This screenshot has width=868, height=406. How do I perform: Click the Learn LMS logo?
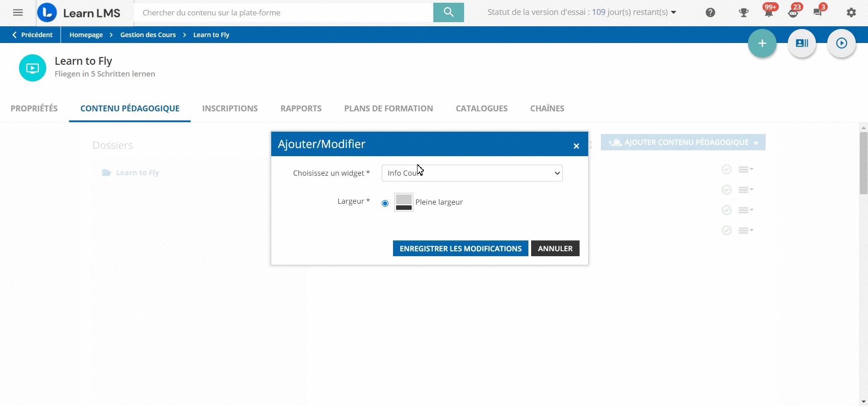point(79,13)
